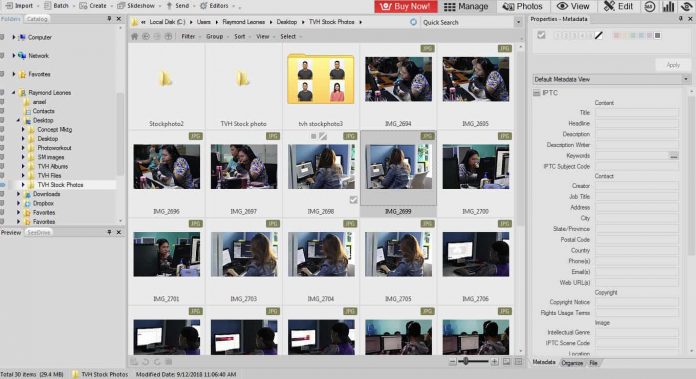
Task: Click in the Quick Search field
Action: click(x=467, y=22)
